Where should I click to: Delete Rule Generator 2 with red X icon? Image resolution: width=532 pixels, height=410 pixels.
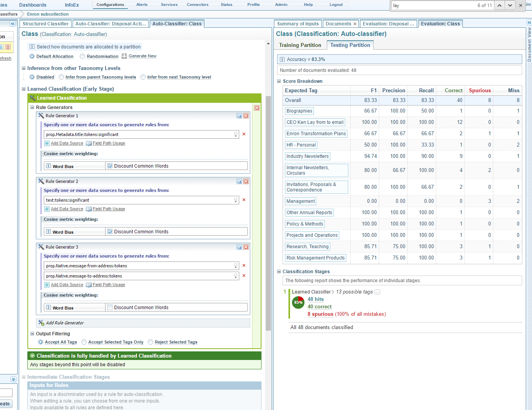[246, 181]
